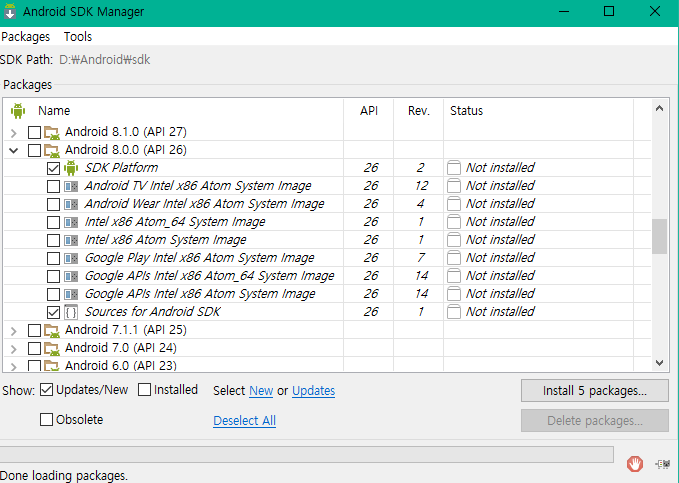Check Android Wear Intel x86 Atom System Image

53,204
